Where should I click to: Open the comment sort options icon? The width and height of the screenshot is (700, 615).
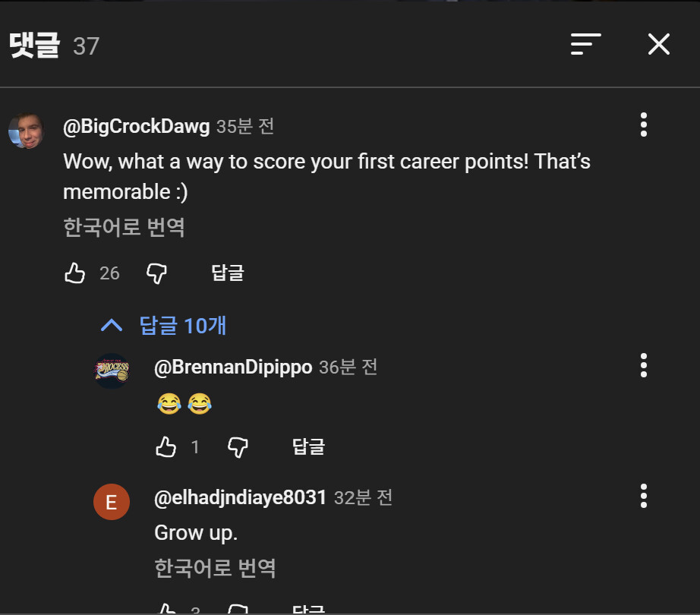[x=585, y=45]
